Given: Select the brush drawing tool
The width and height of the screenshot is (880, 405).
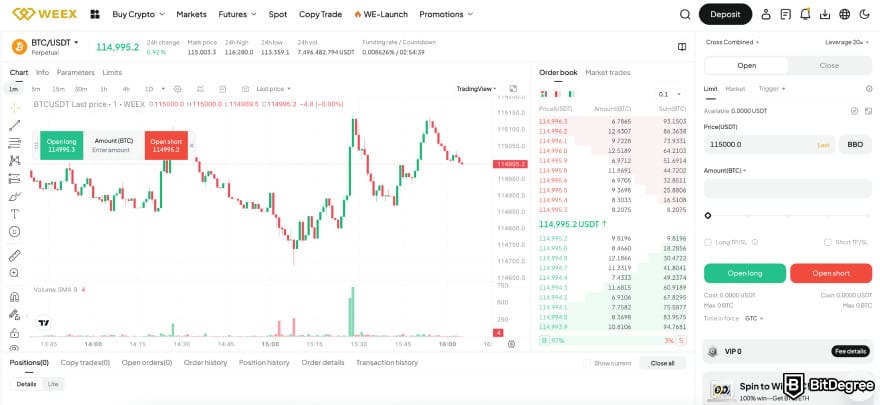Looking at the screenshot, I should pos(15,196).
